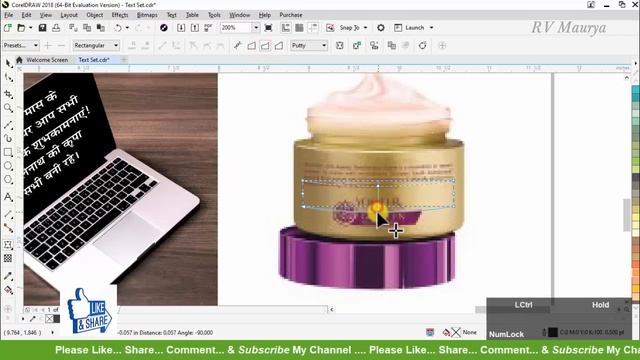Screen dimensions: 640x360
Task: Click the Export icon
Action: click(195, 28)
